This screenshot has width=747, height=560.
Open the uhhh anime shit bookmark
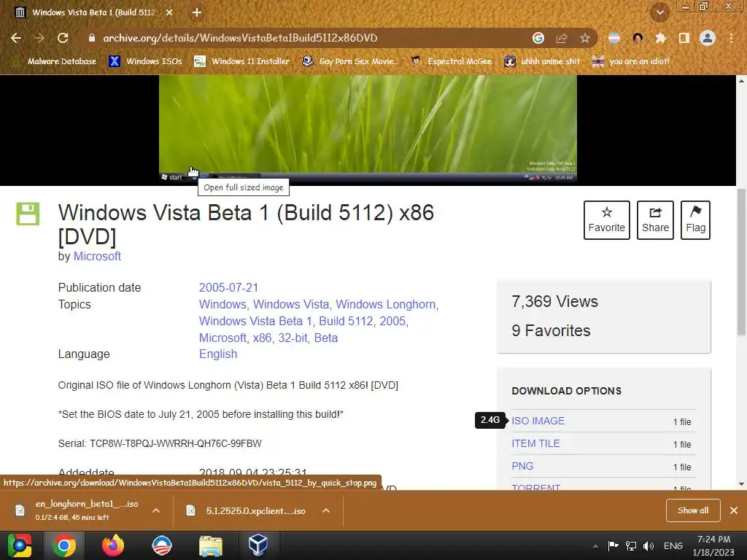point(543,61)
